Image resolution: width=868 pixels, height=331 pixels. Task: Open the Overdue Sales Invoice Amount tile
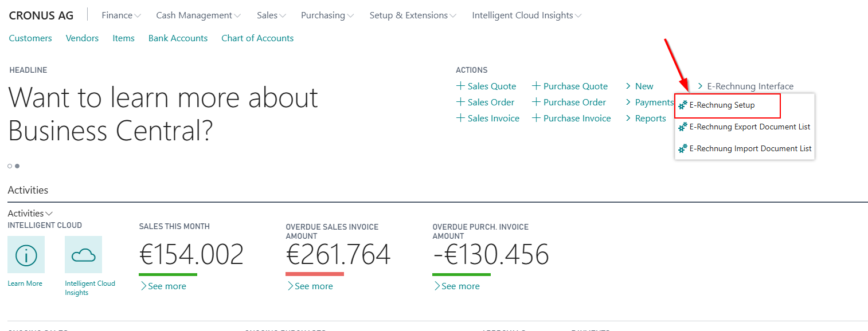pos(338,255)
